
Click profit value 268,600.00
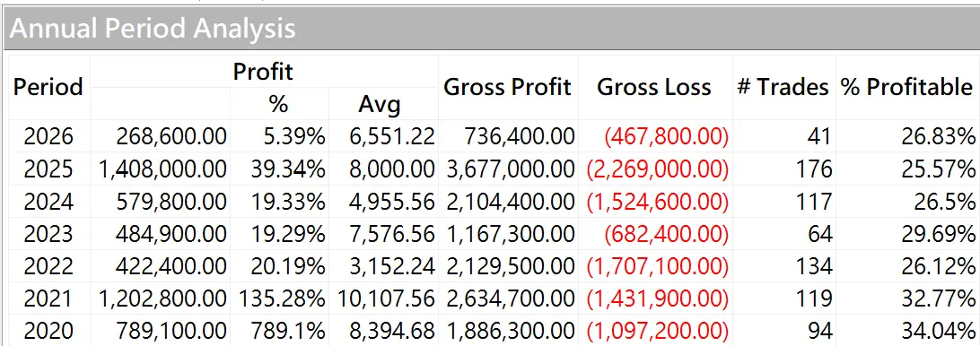pyautogui.click(x=171, y=137)
